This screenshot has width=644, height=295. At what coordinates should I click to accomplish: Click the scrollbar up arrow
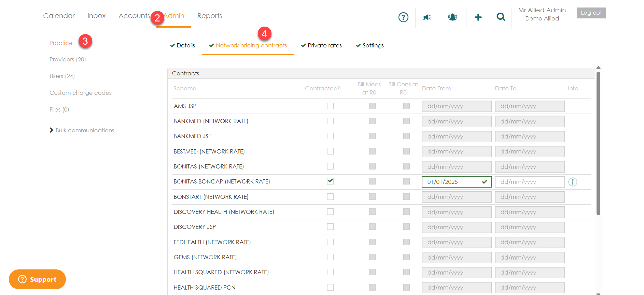(x=598, y=68)
